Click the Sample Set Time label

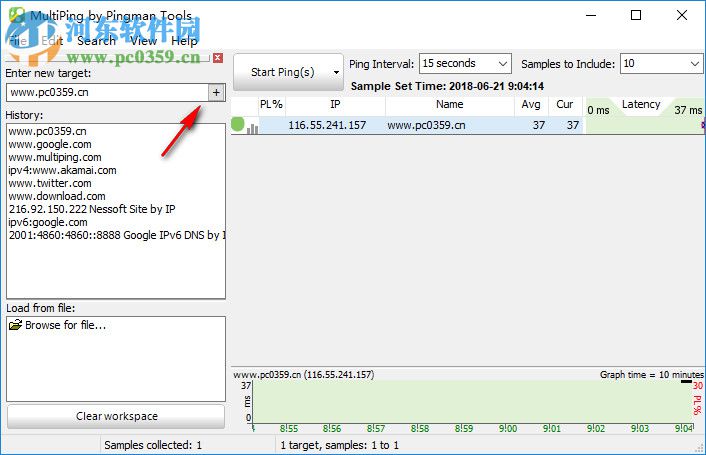tap(447, 86)
